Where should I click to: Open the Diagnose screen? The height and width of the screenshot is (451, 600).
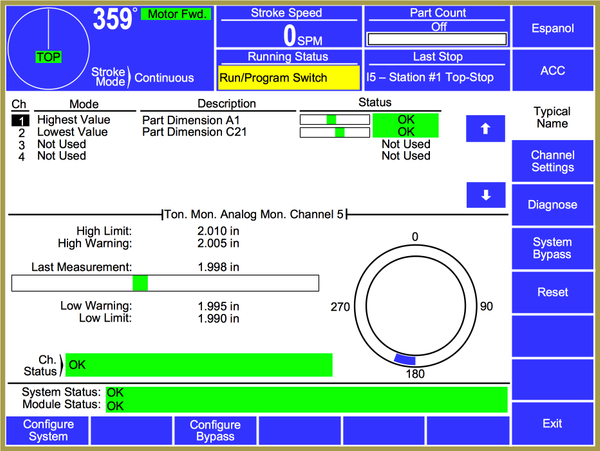click(552, 205)
